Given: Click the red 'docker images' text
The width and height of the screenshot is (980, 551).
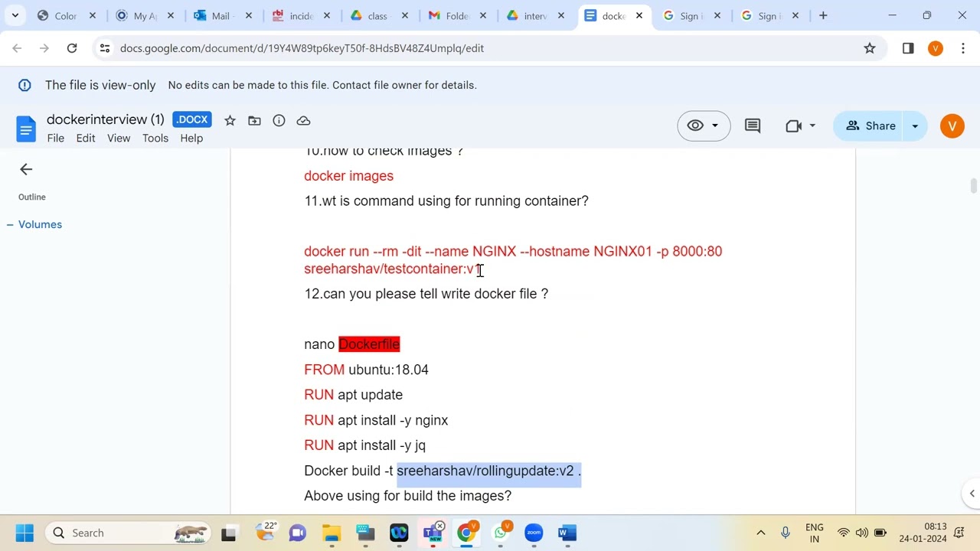Looking at the screenshot, I should click(348, 176).
